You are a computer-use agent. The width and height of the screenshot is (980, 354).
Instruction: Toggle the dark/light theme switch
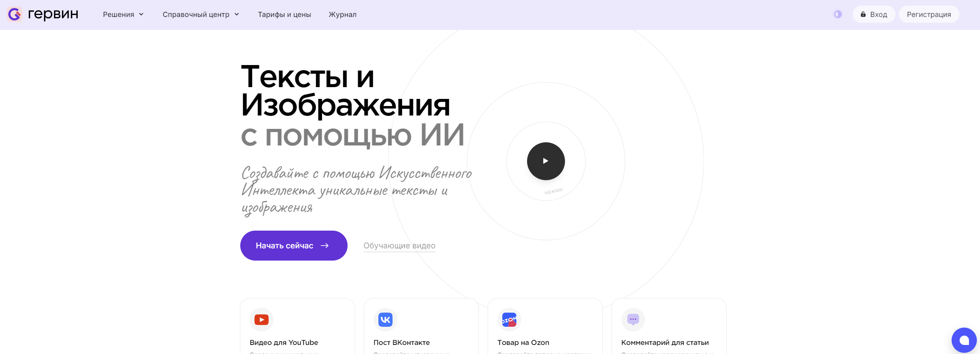tap(838, 15)
